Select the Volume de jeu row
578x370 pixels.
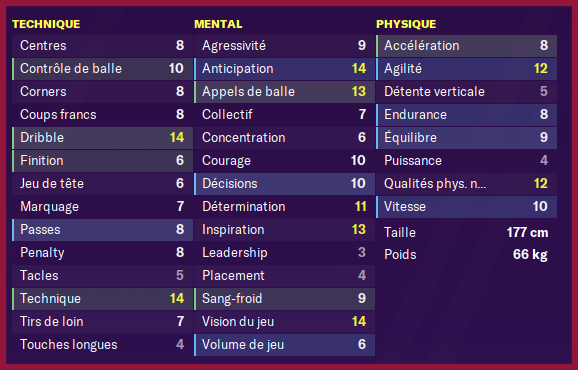(285, 345)
